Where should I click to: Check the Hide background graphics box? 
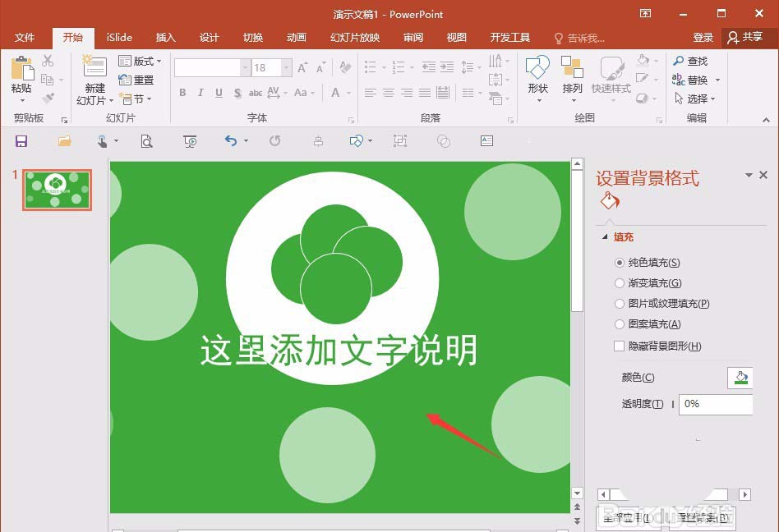[x=619, y=346]
